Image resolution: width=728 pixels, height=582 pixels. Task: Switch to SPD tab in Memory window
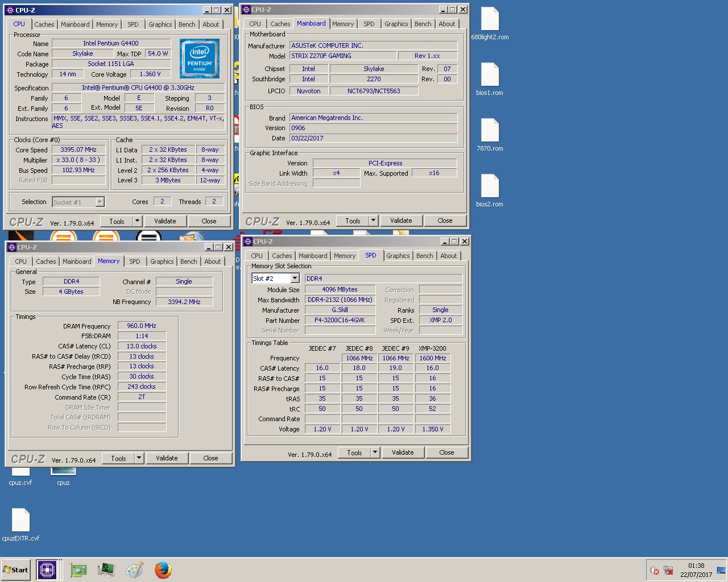pos(135,261)
